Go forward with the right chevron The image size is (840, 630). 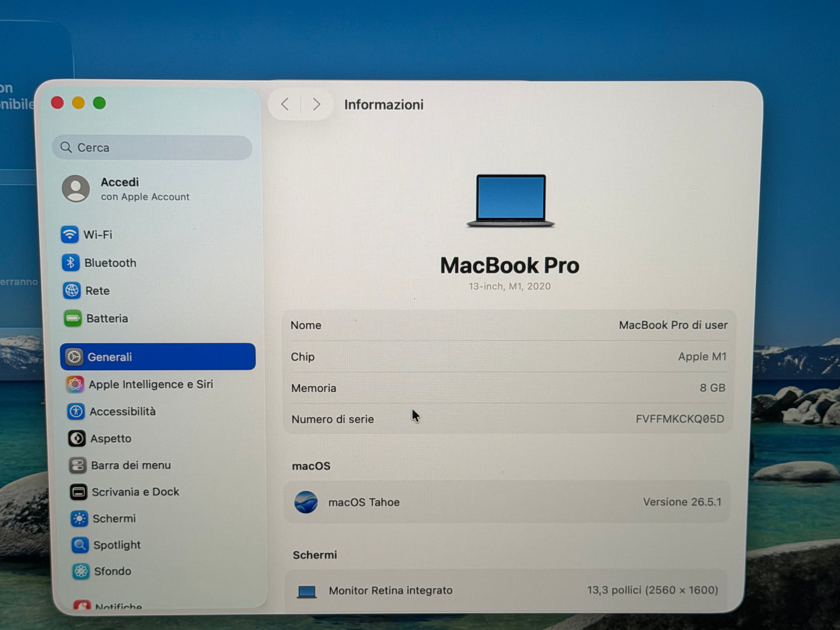317,104
